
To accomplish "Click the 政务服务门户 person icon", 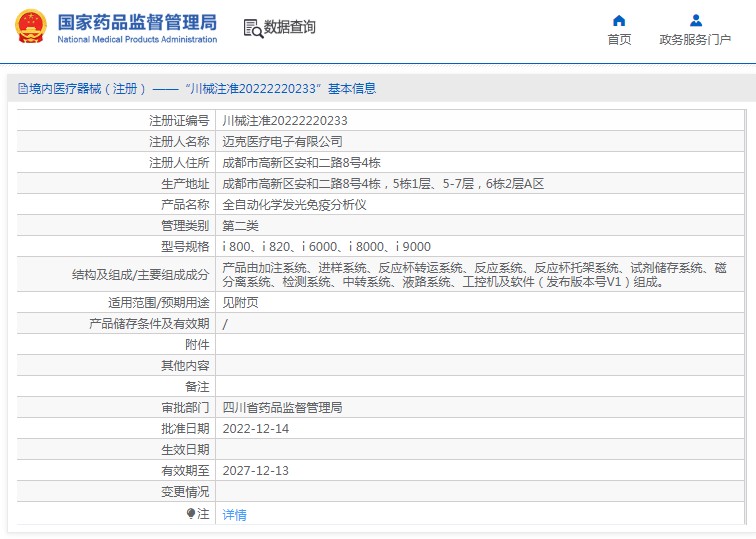I will click(696, 20).
